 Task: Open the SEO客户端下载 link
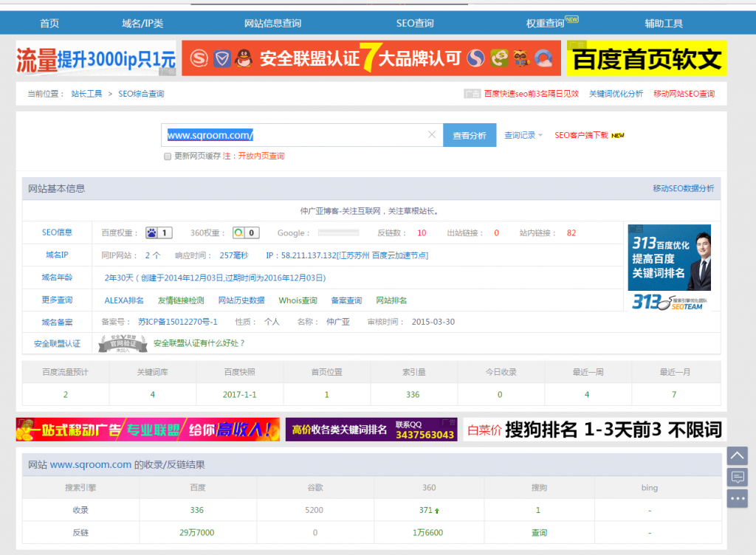click(582, 135)
